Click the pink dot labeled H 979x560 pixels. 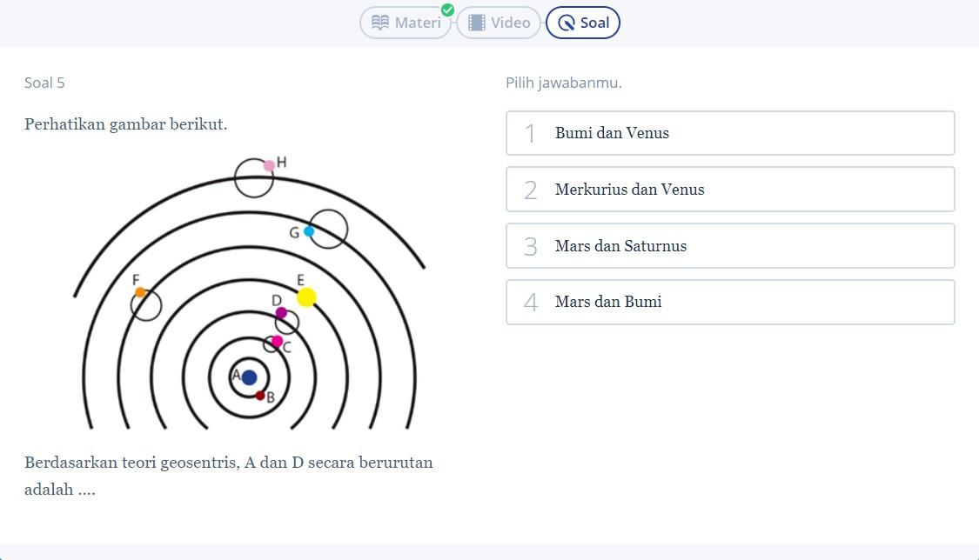pyautogui.click(x=269, y=165)
